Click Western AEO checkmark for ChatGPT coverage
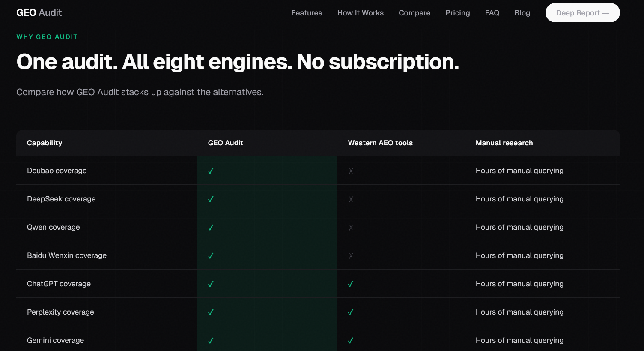The width and height of the screenshot is (644, 351). pyautogui.click(x=351, y=284)
